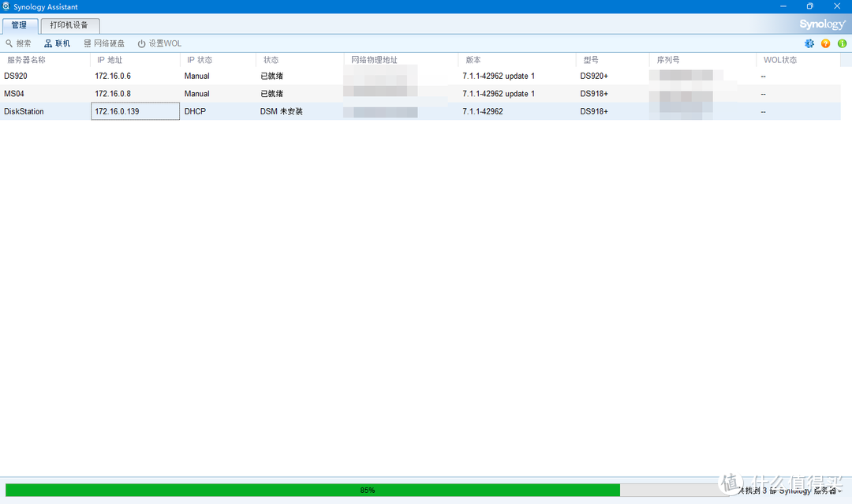Click Manual status in MS04 row

(196, 93)
